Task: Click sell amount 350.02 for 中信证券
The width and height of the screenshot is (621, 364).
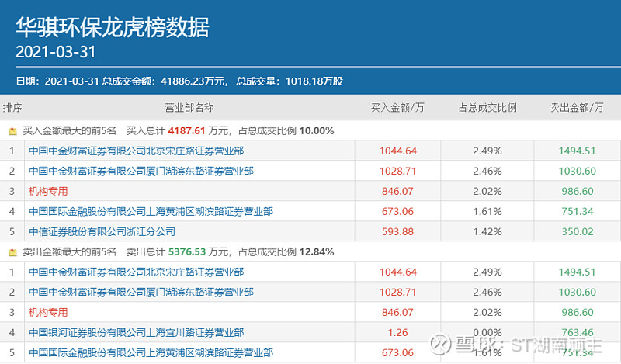Action: coord(578,232)
